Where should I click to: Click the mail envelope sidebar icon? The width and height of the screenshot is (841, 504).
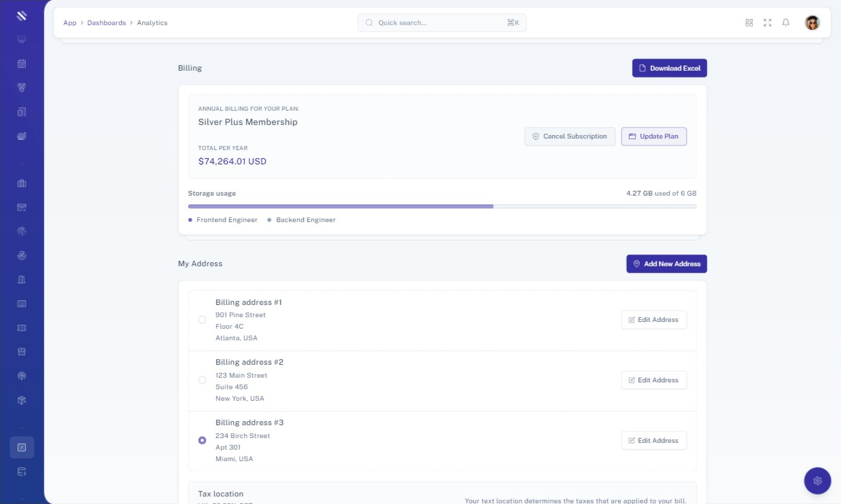coord(22,207)
